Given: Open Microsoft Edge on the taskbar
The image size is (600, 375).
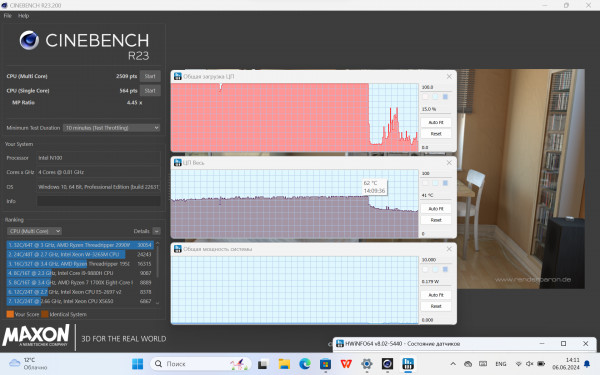Looking at the screenshot, I should tap(305, 364).
